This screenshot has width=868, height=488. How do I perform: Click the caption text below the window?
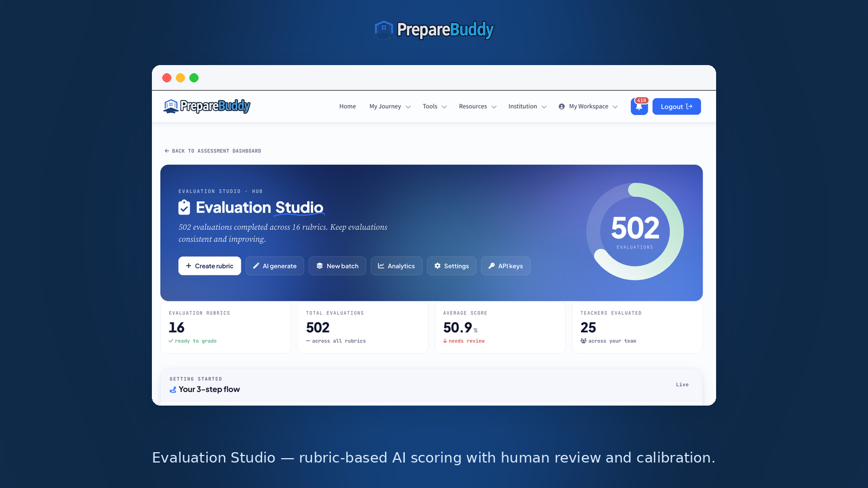(433, 458)
